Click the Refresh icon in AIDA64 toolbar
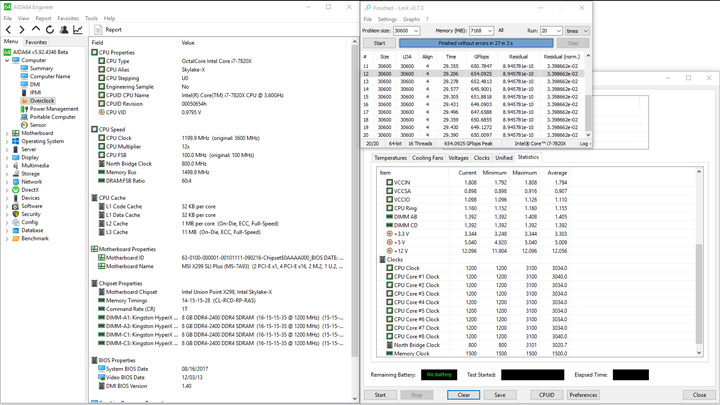 [50, 30]
